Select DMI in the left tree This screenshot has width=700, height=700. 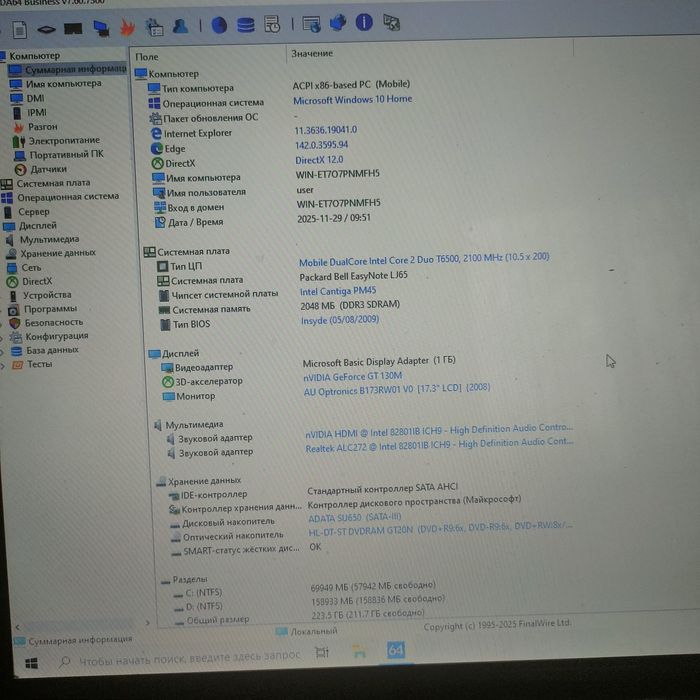pos(35,98)
